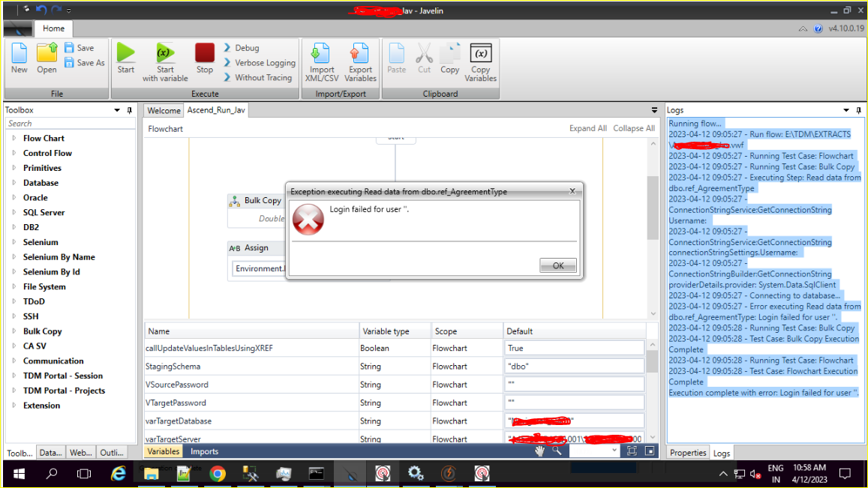Image resolution: width=868 pixels, height=488 pixels.
Task: Switch to the Welcome tab
Action: [x=164, y=110]
